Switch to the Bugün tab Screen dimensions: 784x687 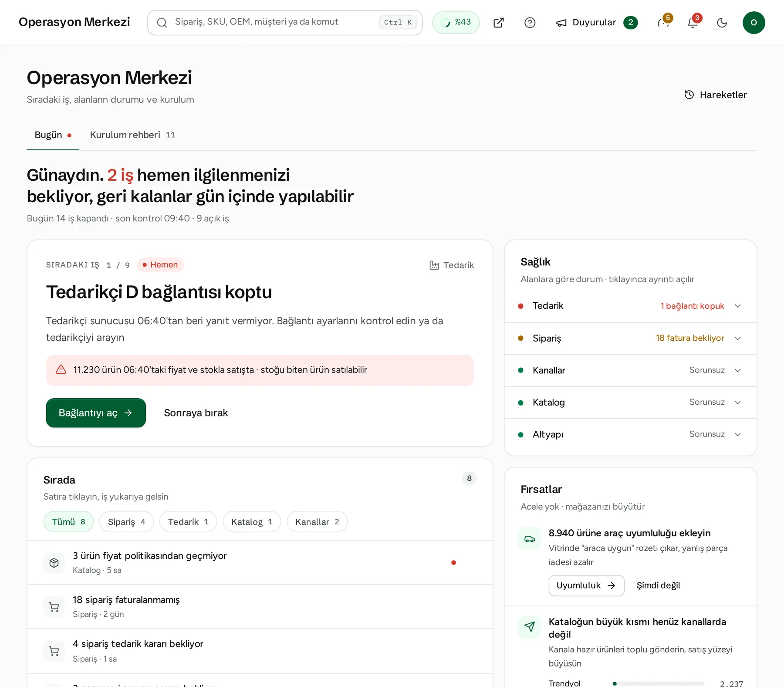[x=53, y=135]
